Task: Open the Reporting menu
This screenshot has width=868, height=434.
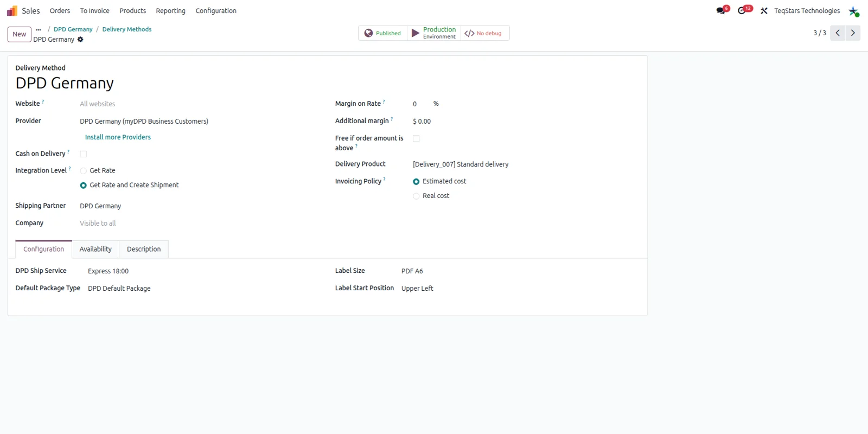Action: [171, 11]
